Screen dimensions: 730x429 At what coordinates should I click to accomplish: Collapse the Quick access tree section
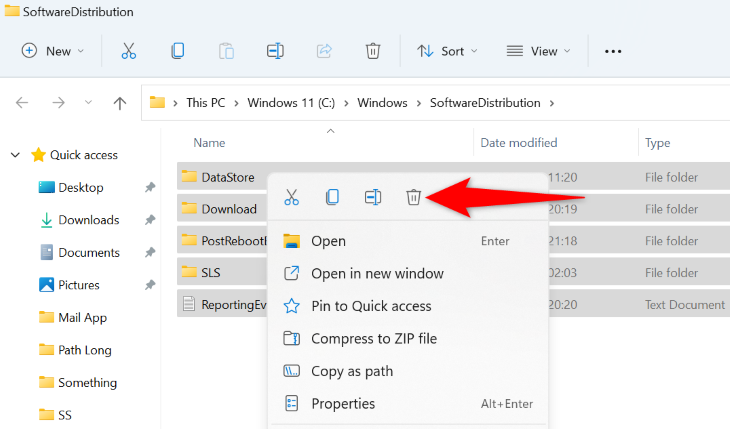tap(15, 155)
